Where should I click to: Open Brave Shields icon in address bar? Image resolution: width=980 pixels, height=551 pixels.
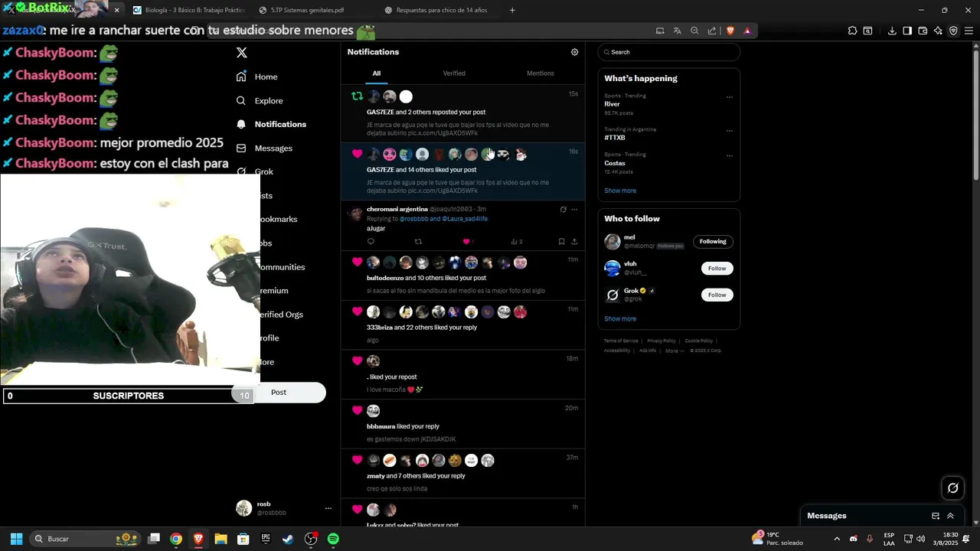tap(730, 31)
